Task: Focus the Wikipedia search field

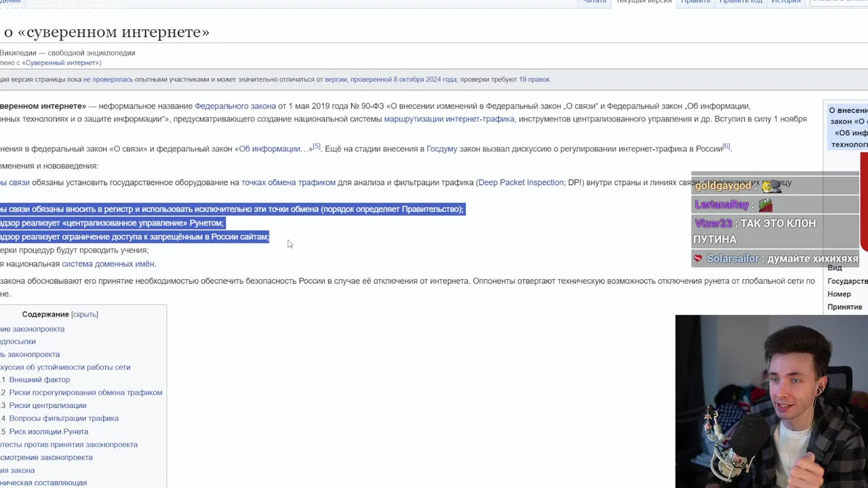Action: (840, 2)
